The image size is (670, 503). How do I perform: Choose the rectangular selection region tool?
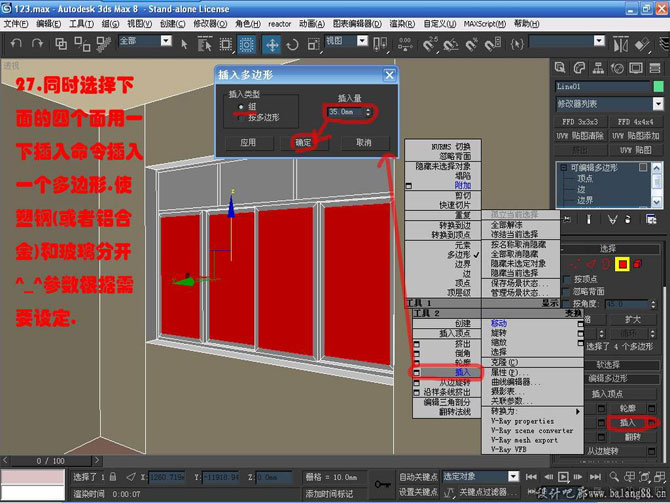[x=226, y=44]
